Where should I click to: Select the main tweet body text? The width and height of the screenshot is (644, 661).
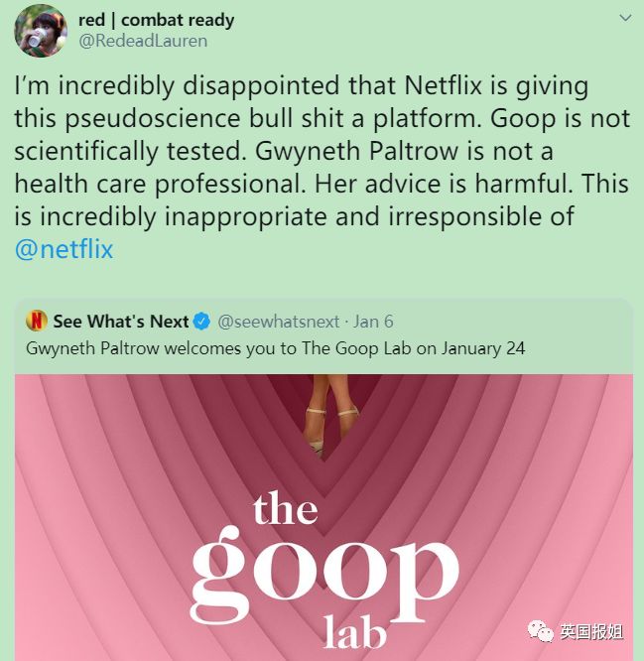coord(322,167)
